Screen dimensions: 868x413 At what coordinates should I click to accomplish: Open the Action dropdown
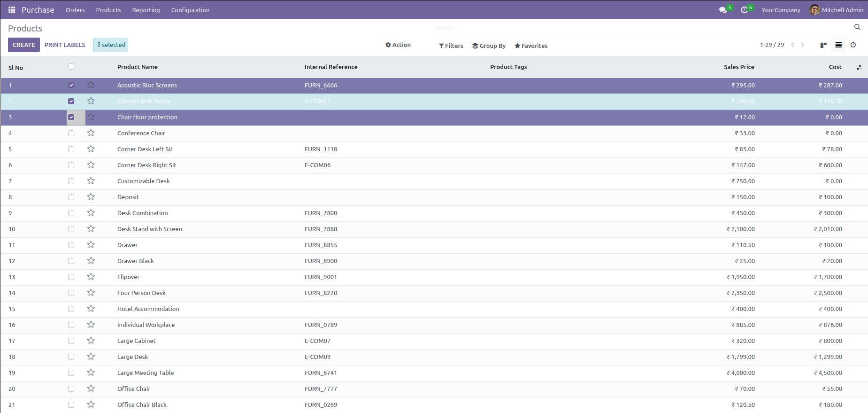coord(398,45)
